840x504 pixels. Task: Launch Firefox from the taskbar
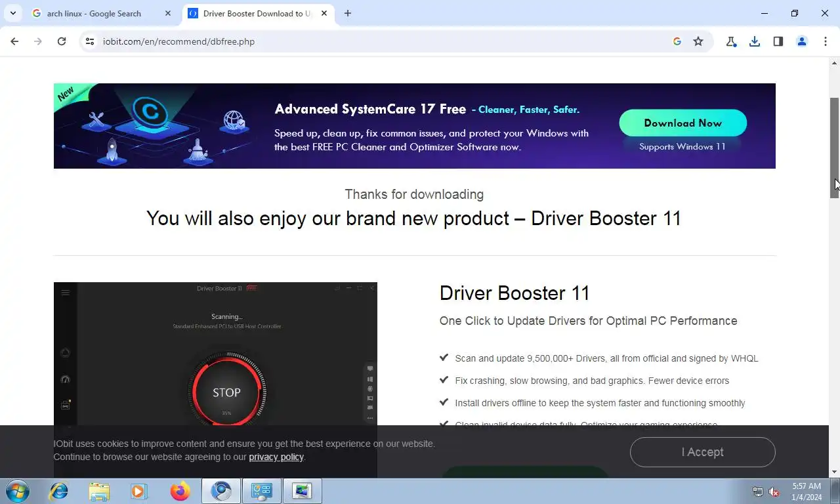click(x=179, y=491)
